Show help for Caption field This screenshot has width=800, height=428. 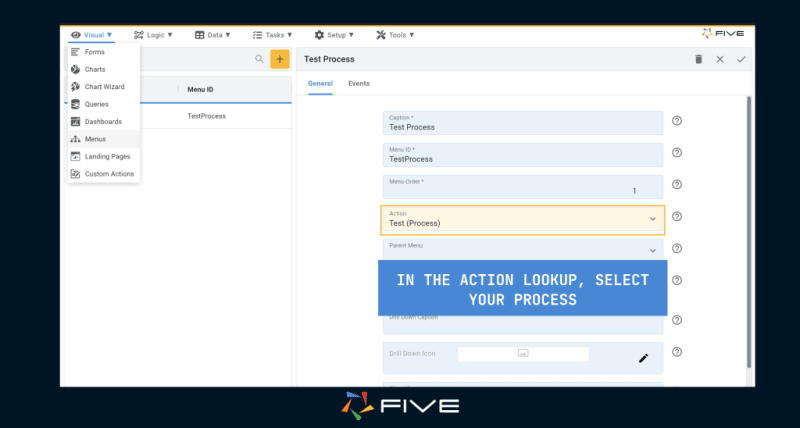point(677,121)
